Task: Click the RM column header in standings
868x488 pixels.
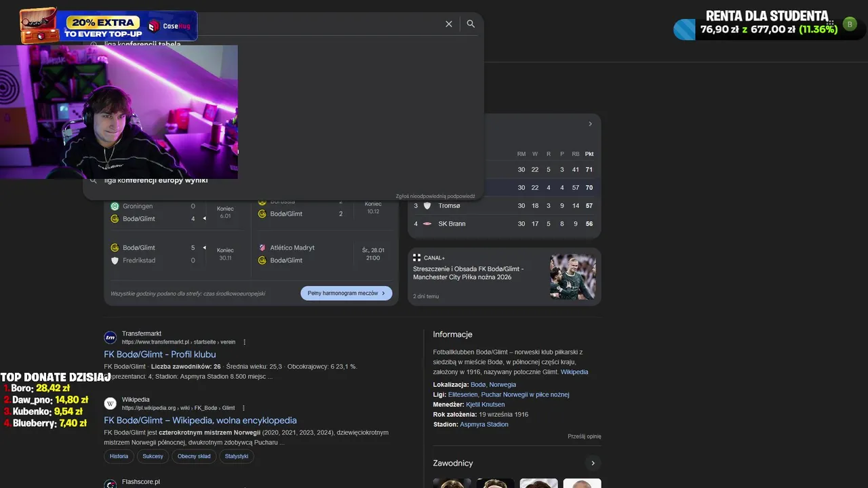Action: click(521, 154)
